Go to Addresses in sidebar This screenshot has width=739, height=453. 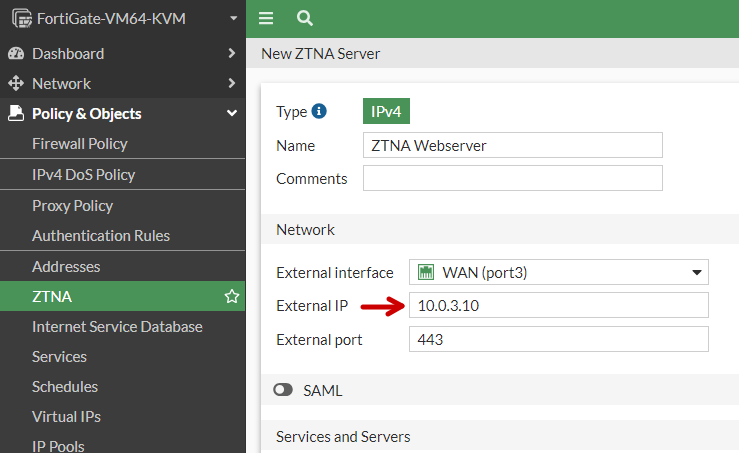point(66,267)
